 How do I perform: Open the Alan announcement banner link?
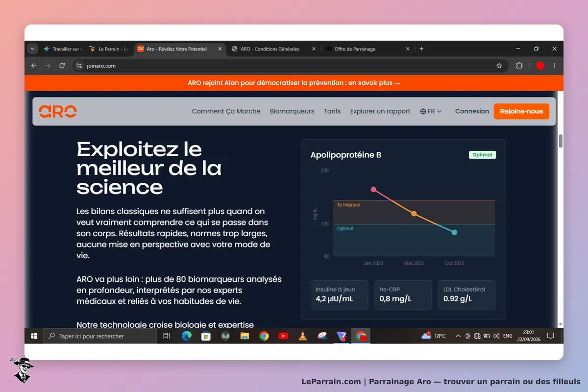(x=294, y=83)
